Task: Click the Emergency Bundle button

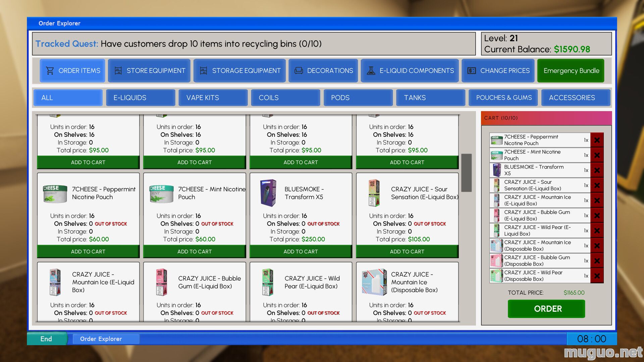Action: [571, 71]
